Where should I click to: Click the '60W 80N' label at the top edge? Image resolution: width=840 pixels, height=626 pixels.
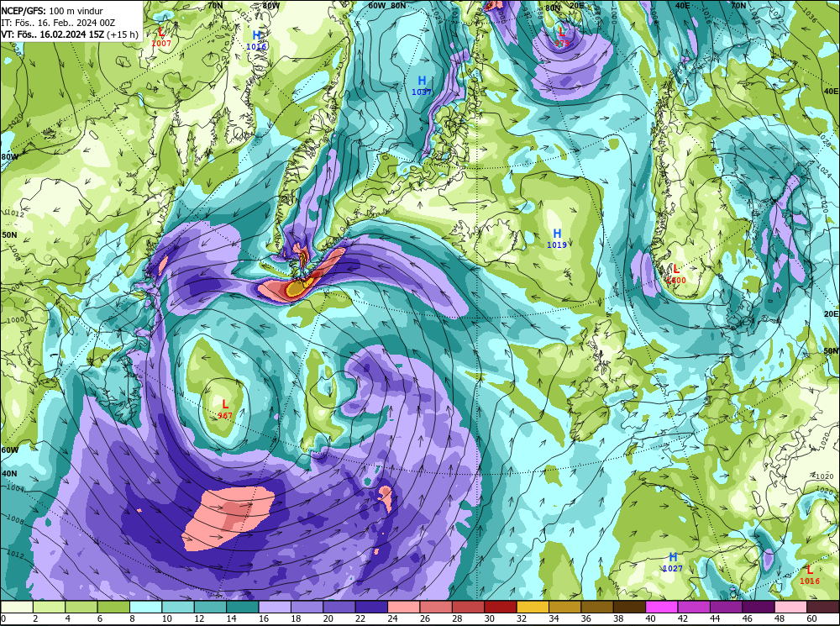point(387,5)
